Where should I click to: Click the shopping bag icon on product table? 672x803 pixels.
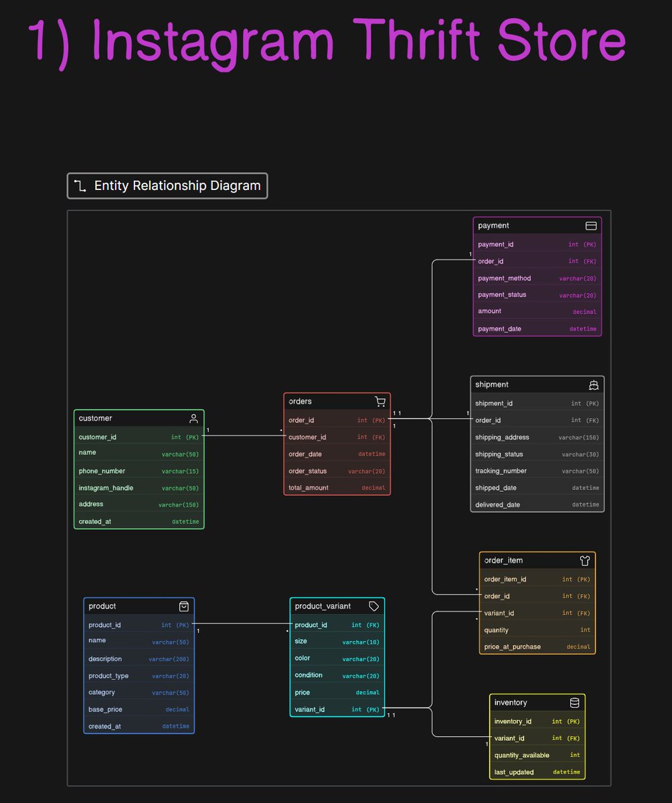[184, 606]
